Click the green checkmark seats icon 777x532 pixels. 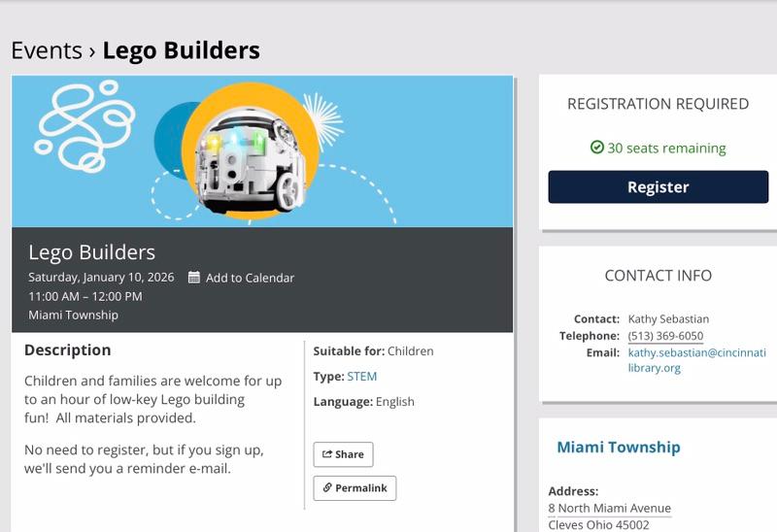[x=597, y=148]
